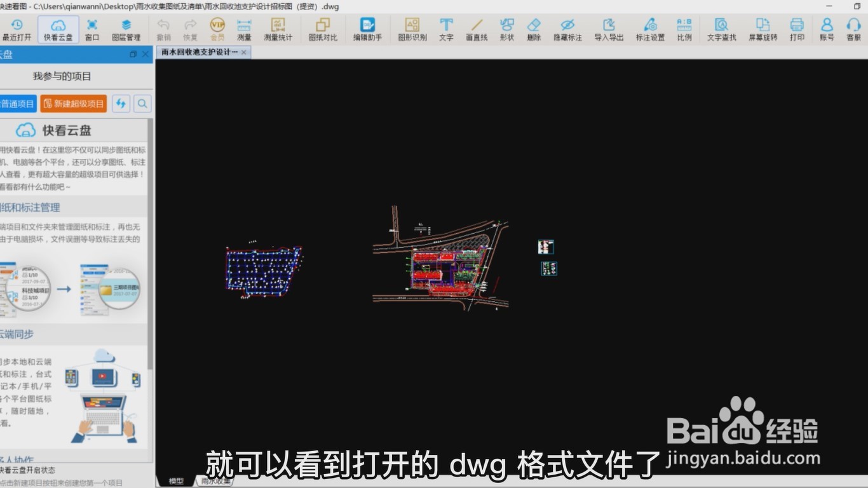Open 标注设置 annotation settings

point(650,29)
